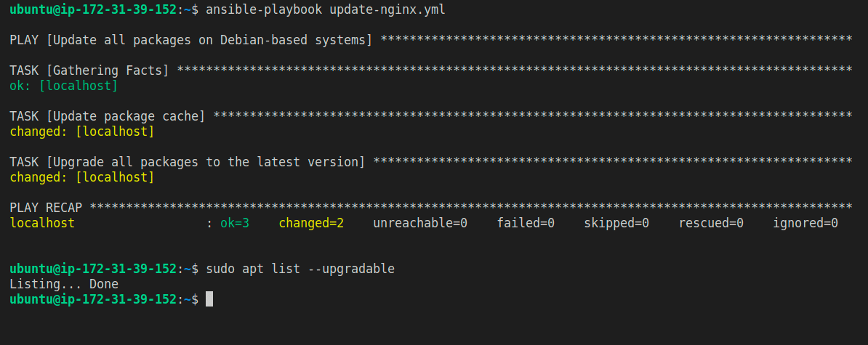Click 'PLAY RECAP' heading text
Viewport: 868px width, 345px height.
(46, 208)
